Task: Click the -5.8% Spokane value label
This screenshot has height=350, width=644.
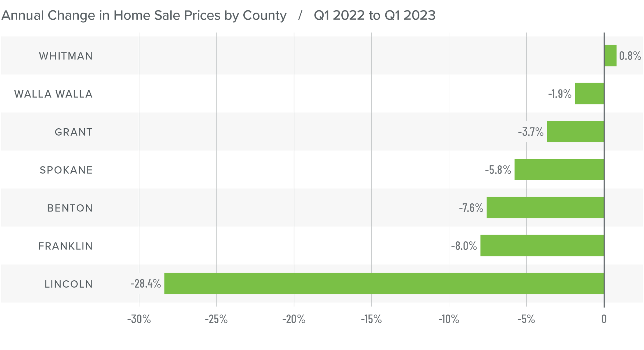Action: pos(498,170)
